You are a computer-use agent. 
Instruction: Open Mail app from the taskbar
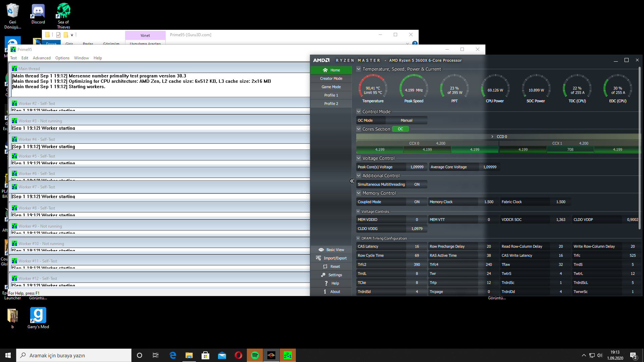pyautogui.click(x=222, y=355)
